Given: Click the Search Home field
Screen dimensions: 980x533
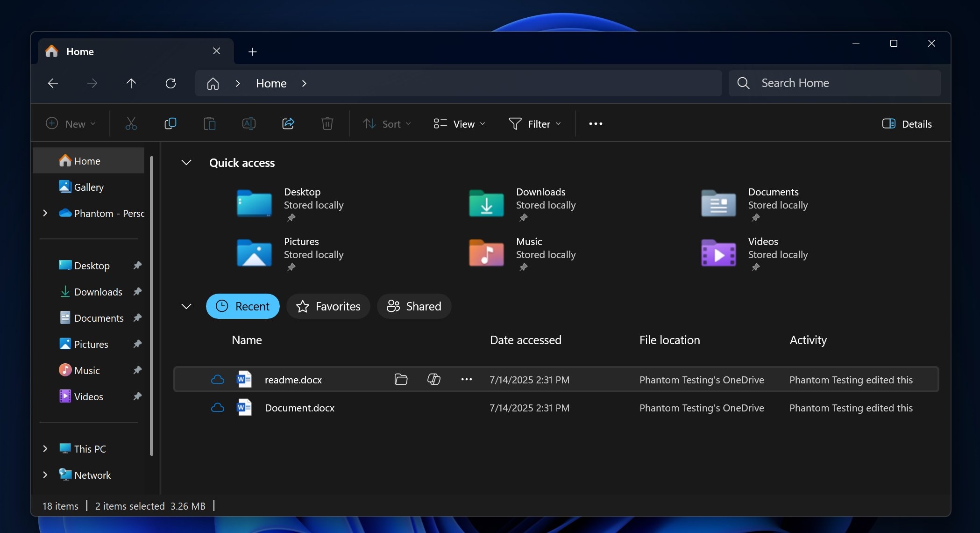Looking at the screenshot, I should point(835,83).
